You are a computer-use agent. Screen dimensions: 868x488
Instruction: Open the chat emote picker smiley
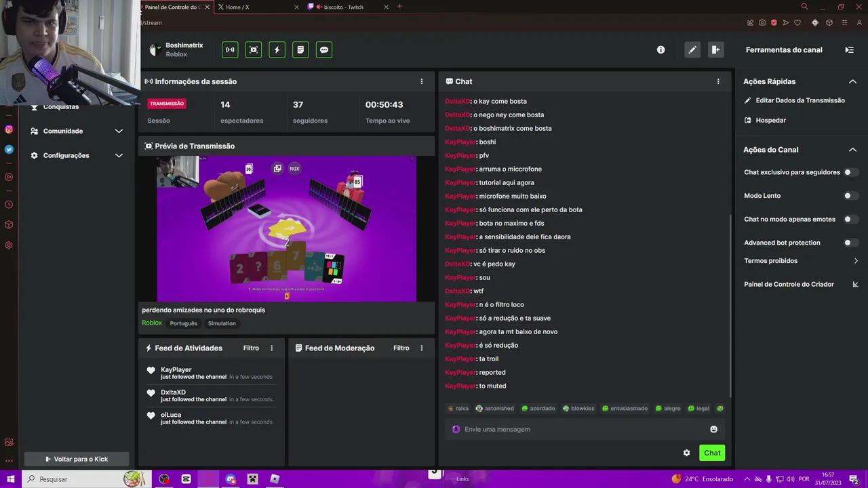coord(713,428)
